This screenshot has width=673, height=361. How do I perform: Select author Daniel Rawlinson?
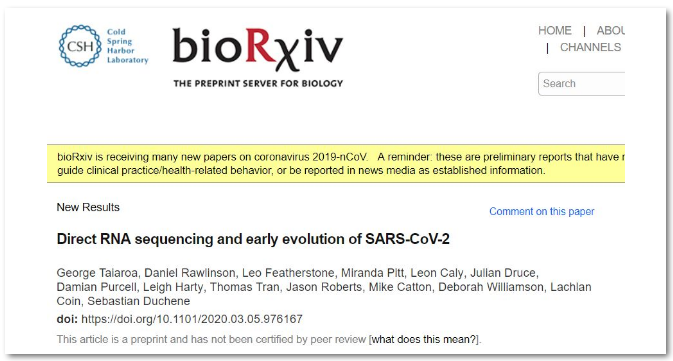coord(190,273)
